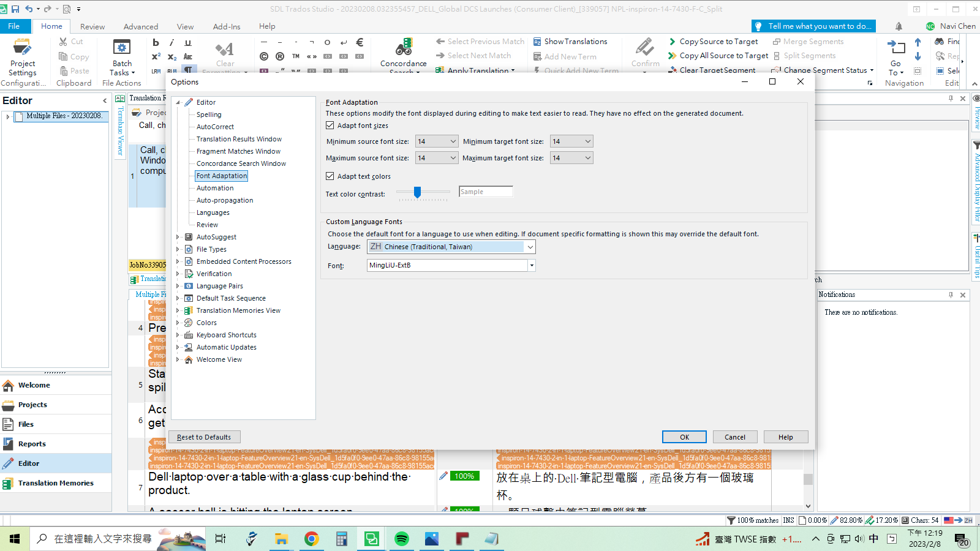
Task: Select Keyboard Shortcuts in options tree
Action: [x=227, y=335]
